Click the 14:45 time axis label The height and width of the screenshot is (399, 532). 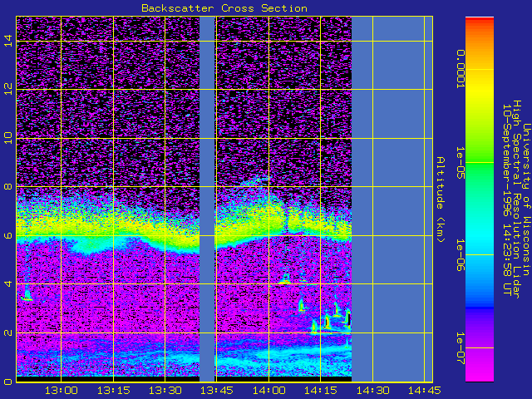point(425,391)
